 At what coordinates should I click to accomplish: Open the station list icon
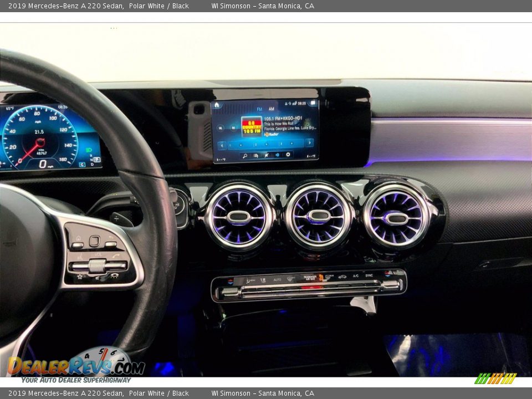(x=256, y=156)
